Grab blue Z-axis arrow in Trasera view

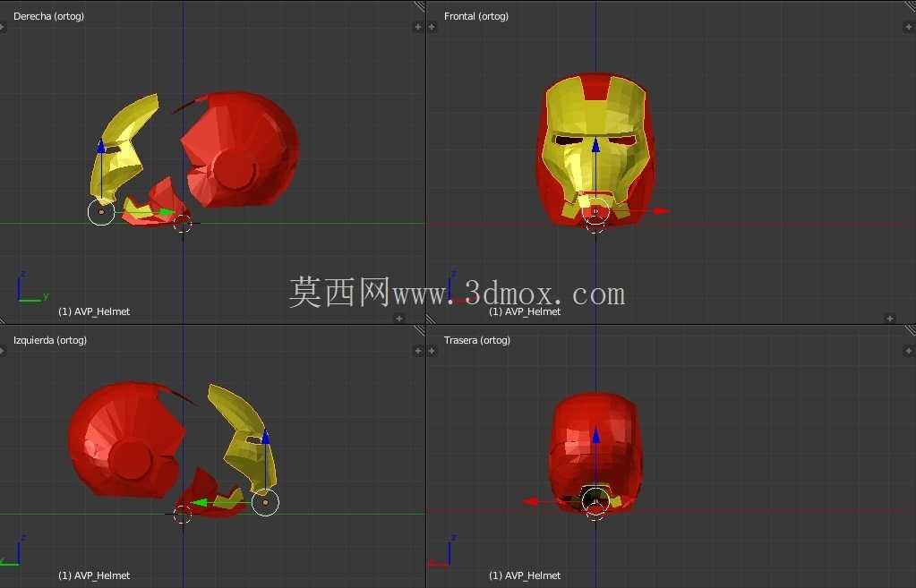(x=595, y=436)
